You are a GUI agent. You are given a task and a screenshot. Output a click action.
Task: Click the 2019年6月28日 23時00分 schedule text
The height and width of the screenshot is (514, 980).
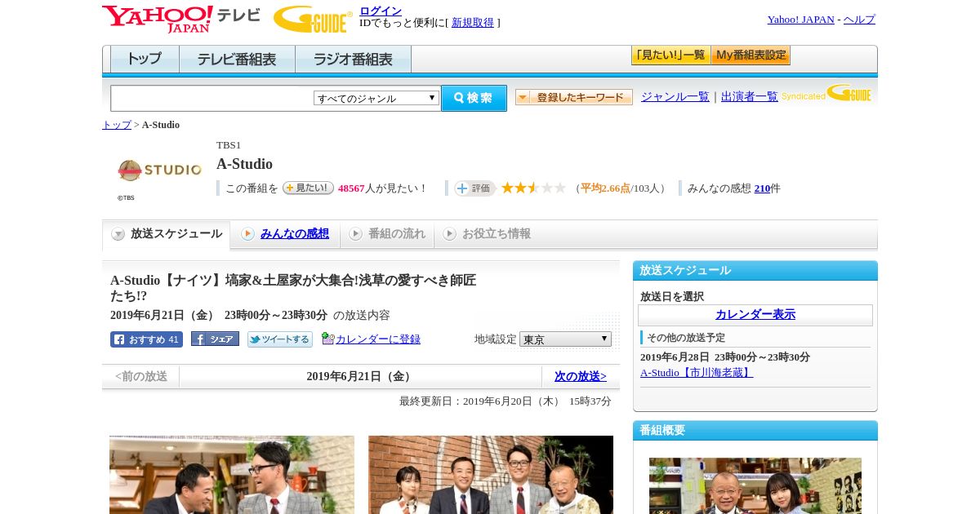[725, 357]
